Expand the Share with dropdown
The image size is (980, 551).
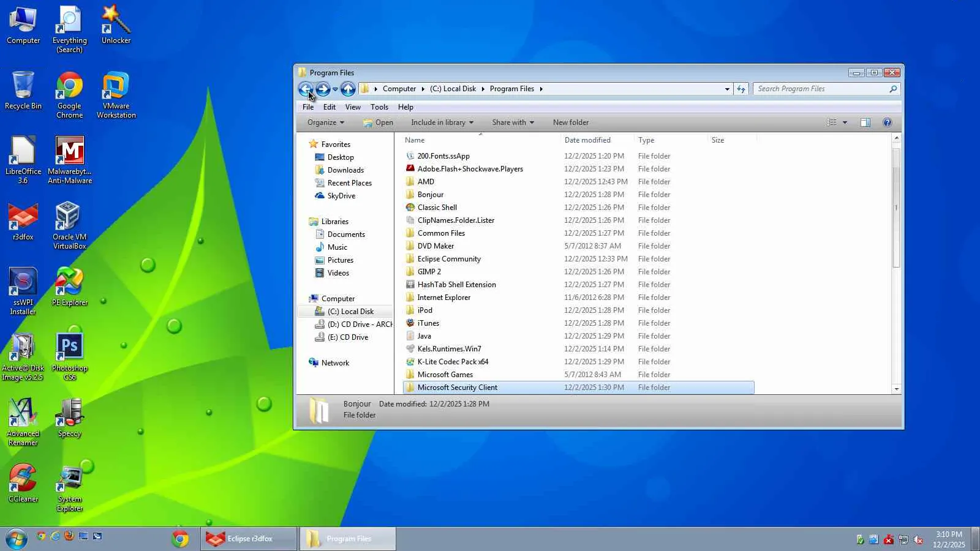tap(513, 122)
